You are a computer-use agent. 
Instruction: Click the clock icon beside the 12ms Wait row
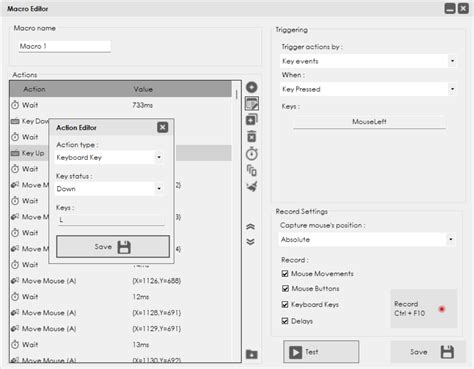[x=15, y=297]
